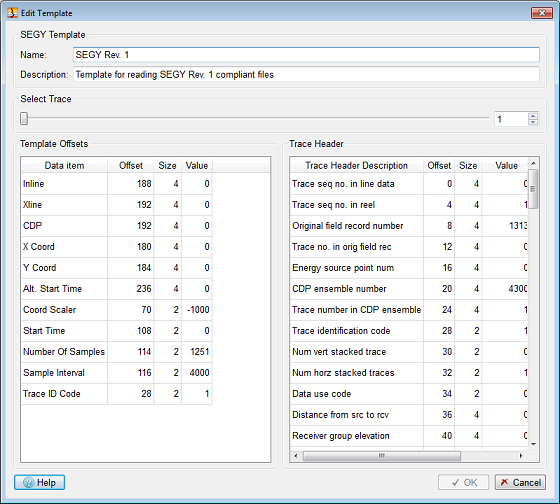Click the Alt. Start Time offset 236
Image resolution: width=560 pixels, height=504 pixels.
click(x=131, y=289)
